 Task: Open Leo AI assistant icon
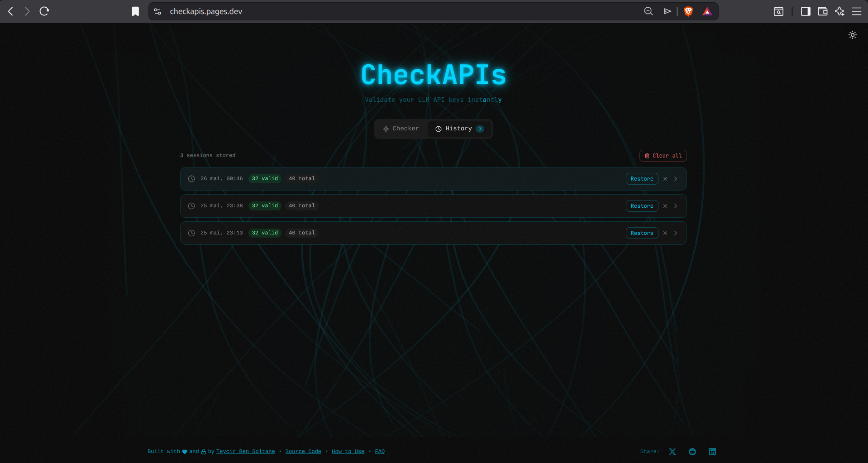click(840, 11)
